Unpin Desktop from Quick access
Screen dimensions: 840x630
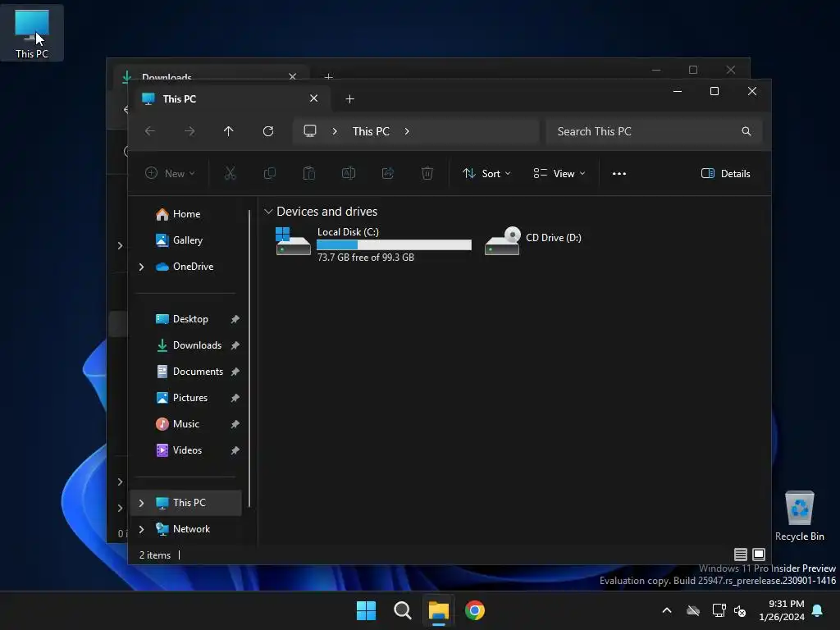click(235, 319)
